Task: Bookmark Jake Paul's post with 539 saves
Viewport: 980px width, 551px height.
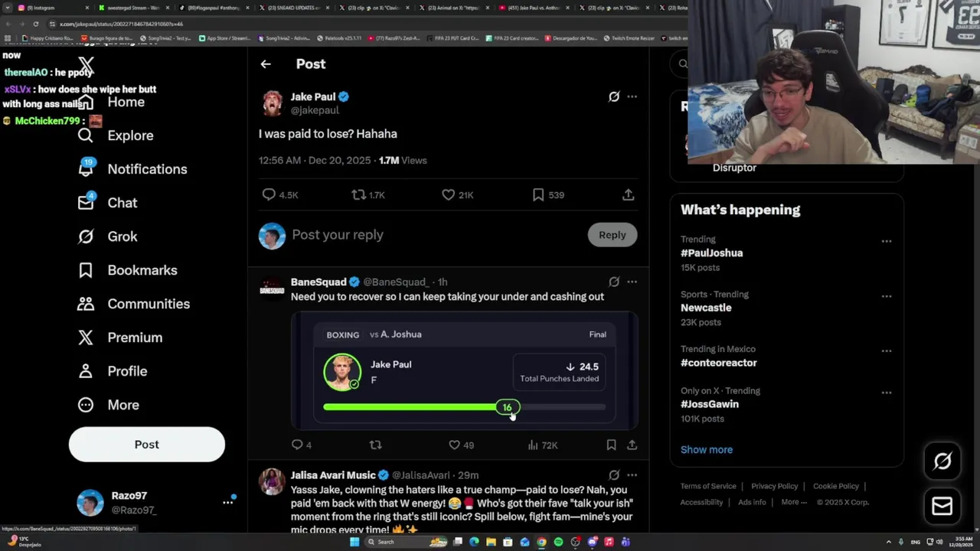Action: pyautogui.click(x=548, y=194)
